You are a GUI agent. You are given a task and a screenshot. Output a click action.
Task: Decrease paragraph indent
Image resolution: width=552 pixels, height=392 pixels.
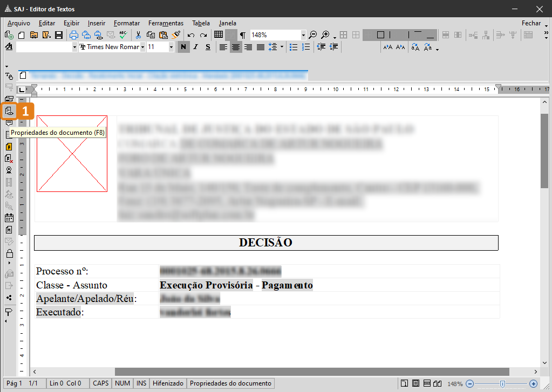[321, 47]
